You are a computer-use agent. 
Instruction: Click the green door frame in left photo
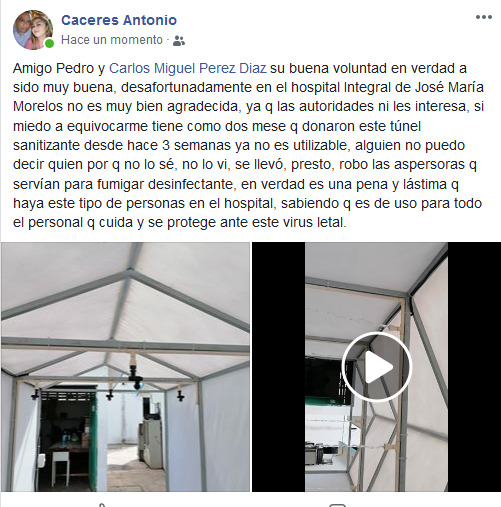(93, 433)
